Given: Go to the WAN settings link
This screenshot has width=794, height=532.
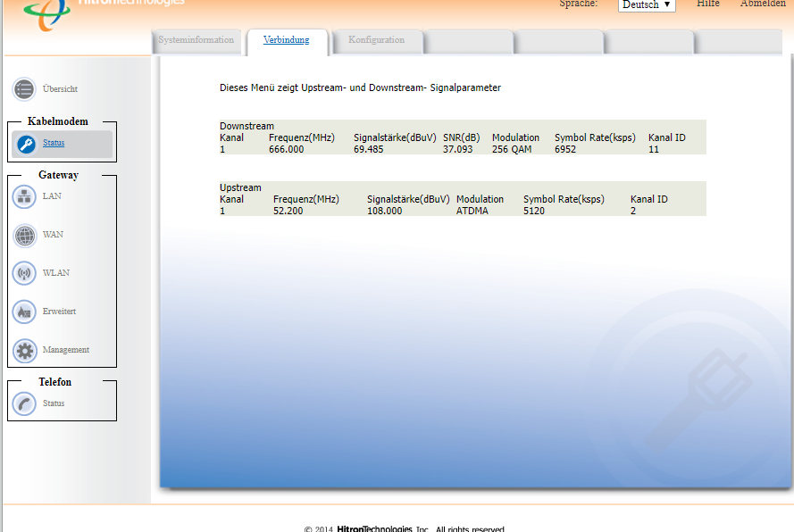Looking at the screenshot, I should [x=54, y=235].
